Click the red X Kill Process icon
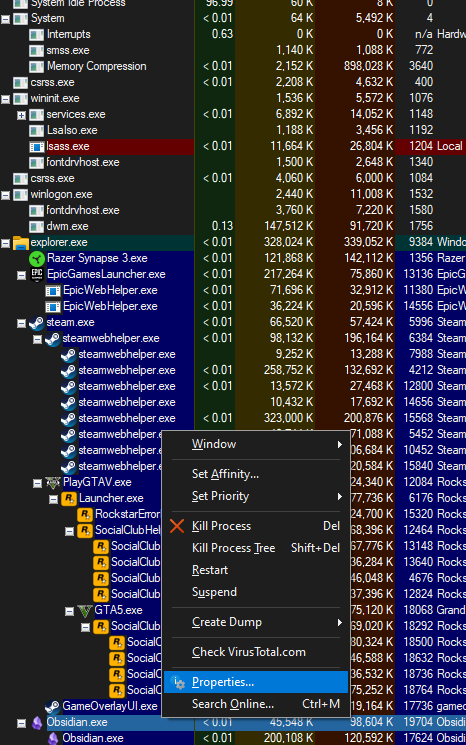This screenshot has width=466, height=745. pyautogui.click(x=177, y=526)
